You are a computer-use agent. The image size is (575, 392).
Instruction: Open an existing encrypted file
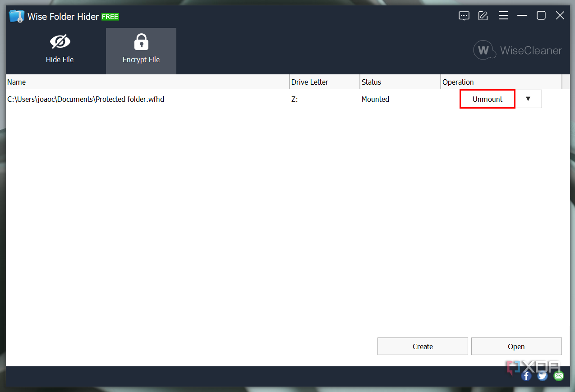click(x=516, y=346)
